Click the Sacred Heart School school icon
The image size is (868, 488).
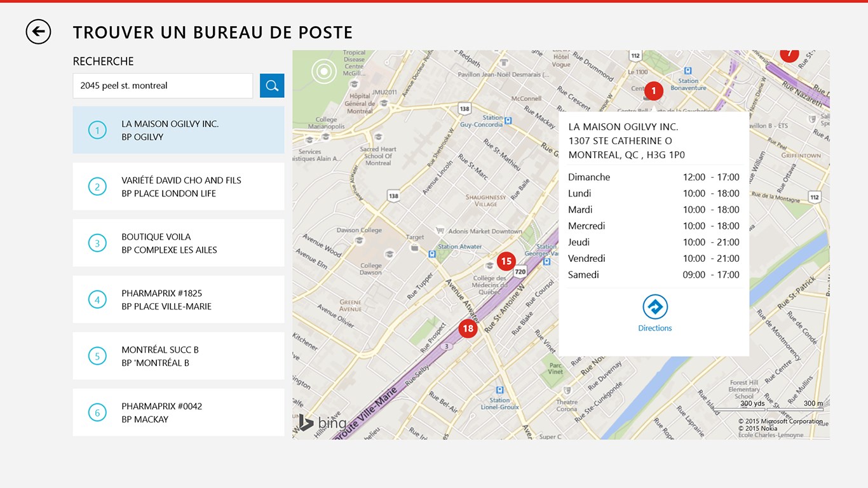click(379, 137)
